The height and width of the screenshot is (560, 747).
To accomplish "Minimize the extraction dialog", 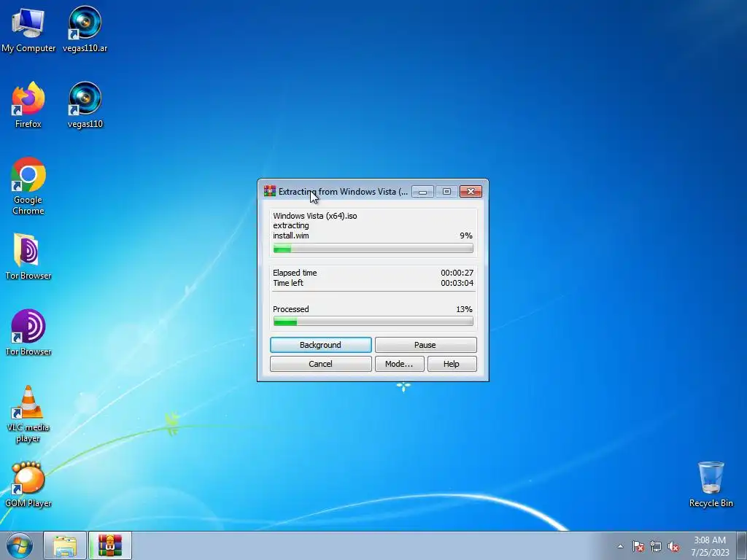I will tap(422, 192).
